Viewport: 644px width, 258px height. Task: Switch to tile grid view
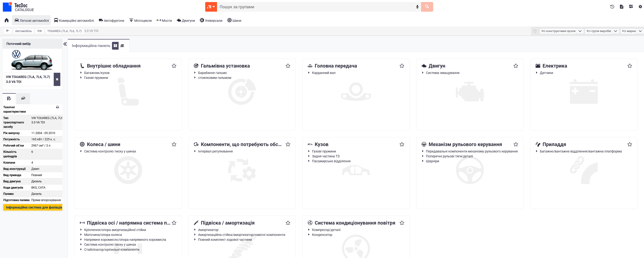point(115,45)
